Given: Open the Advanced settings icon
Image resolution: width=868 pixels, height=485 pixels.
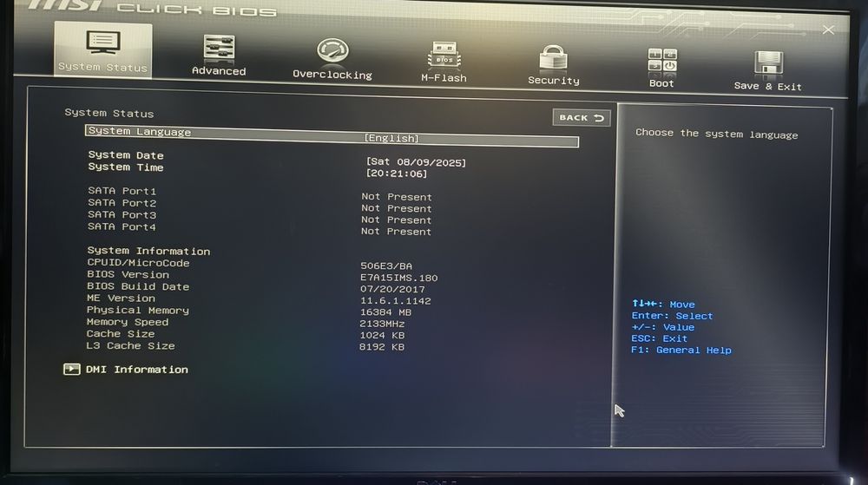Looking at the screenshot, I should point(219,48).
